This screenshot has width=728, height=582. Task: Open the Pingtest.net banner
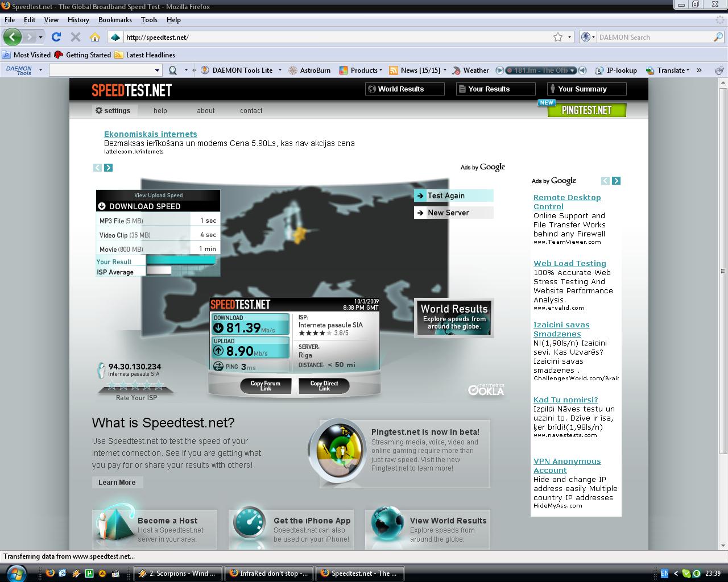(x=586, y=110)
